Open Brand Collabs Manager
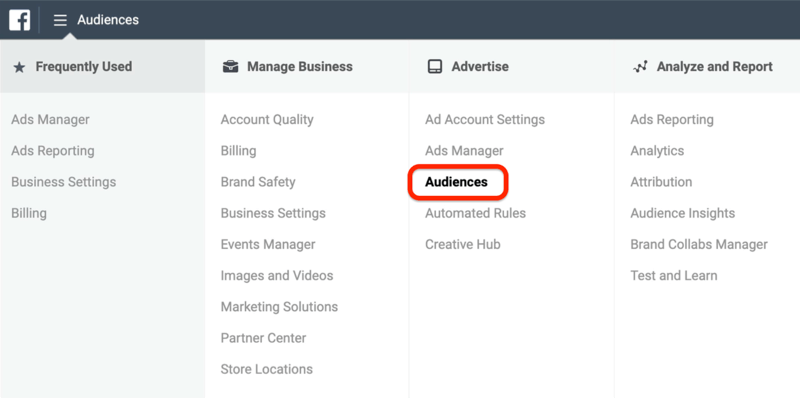 (x=699, y=244)
